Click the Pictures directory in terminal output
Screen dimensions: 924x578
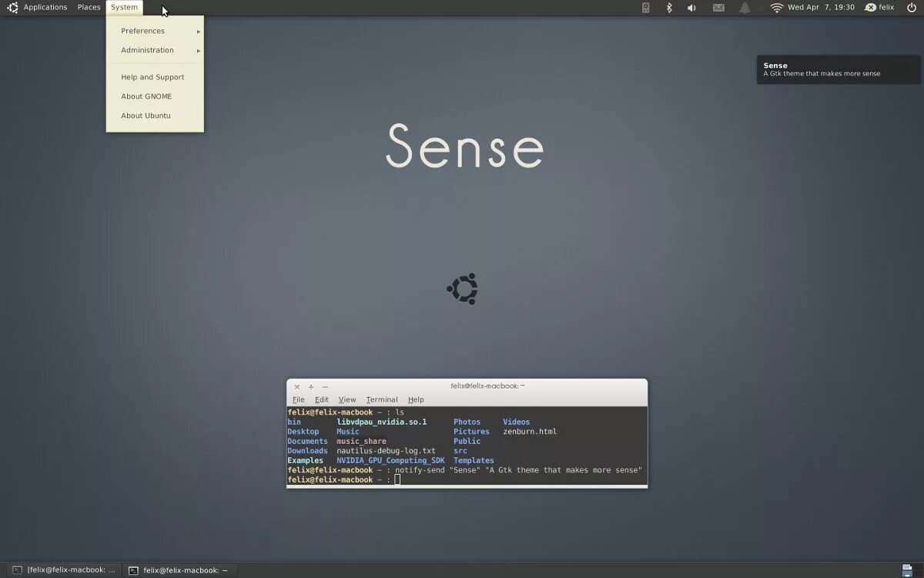[471, 432]
